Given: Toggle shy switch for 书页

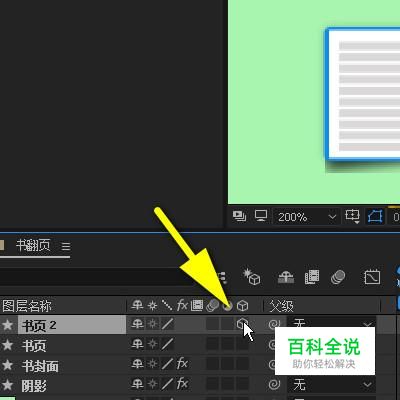Looking at the screenshot, I should (137, 344).
